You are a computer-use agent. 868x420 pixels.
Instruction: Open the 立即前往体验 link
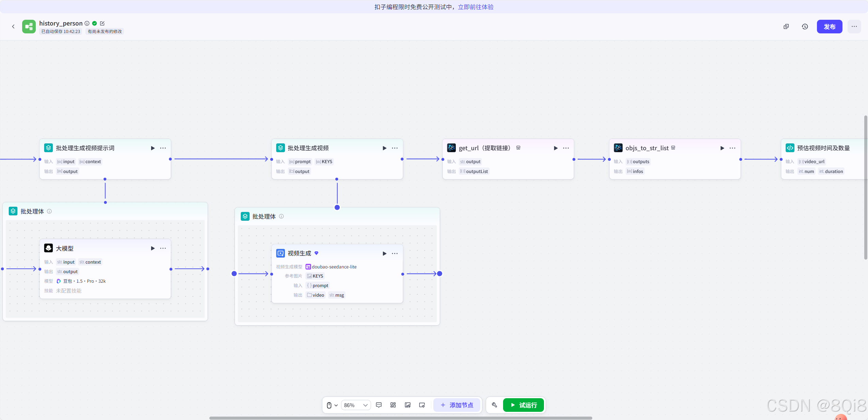pyautogui.click(x=476, y=7)
